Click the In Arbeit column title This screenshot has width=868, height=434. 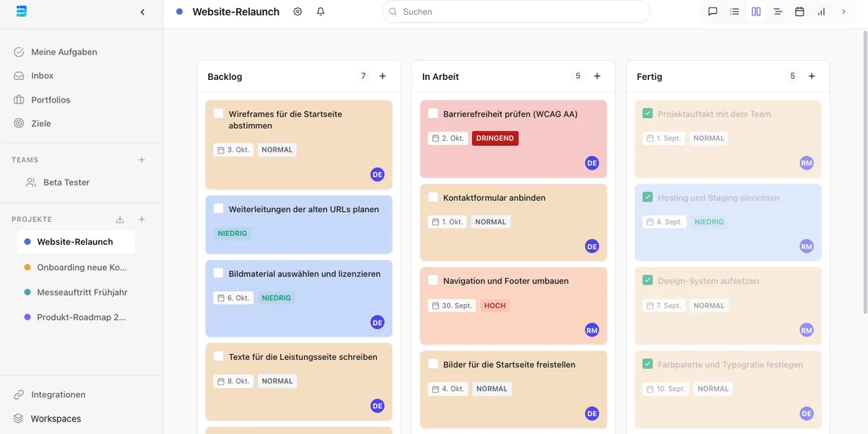441,77
